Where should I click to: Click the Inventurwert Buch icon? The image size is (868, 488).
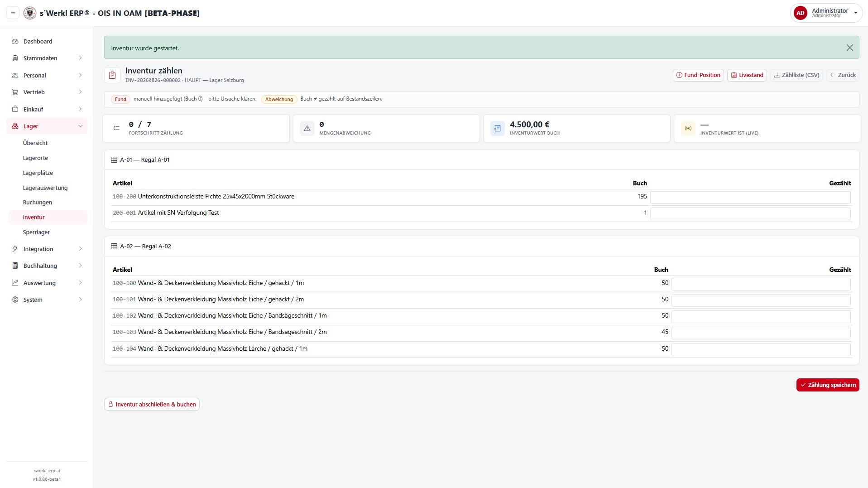tap(497, 129)
